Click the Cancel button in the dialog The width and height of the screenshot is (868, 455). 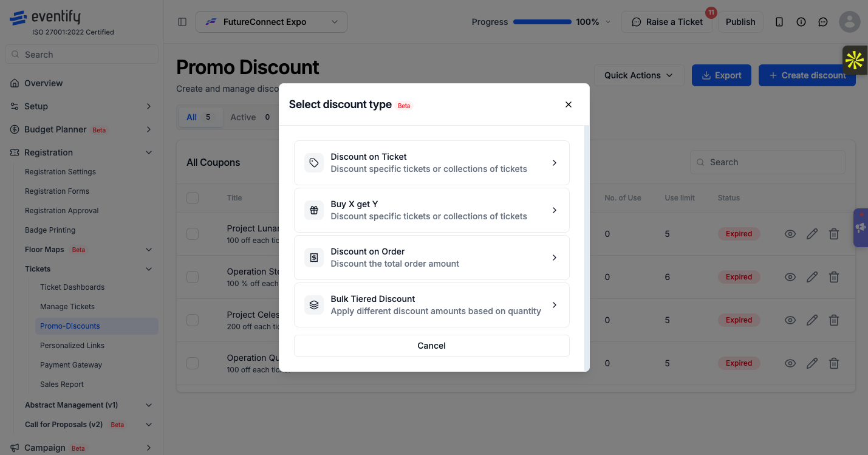coord(432,346)
